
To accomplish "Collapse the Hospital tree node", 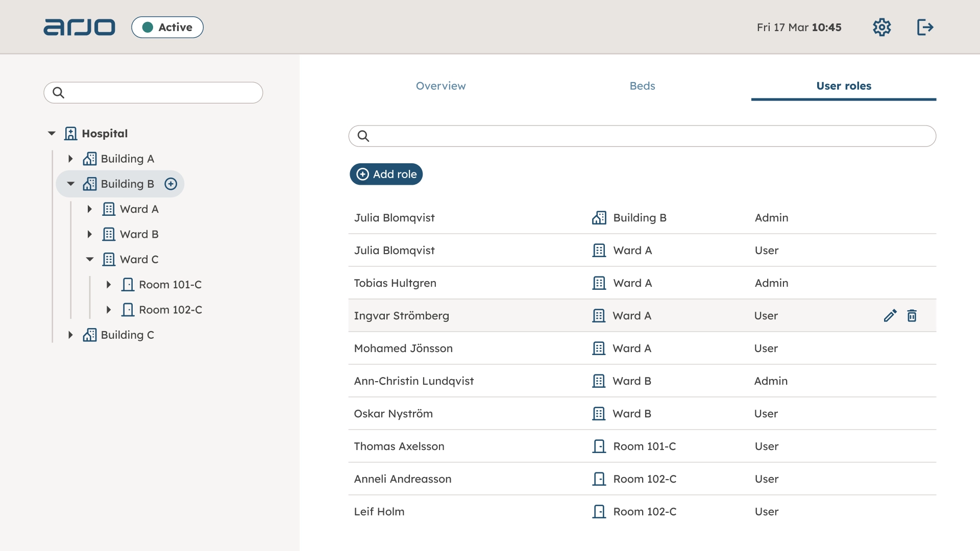I will [x=51, y=133].
